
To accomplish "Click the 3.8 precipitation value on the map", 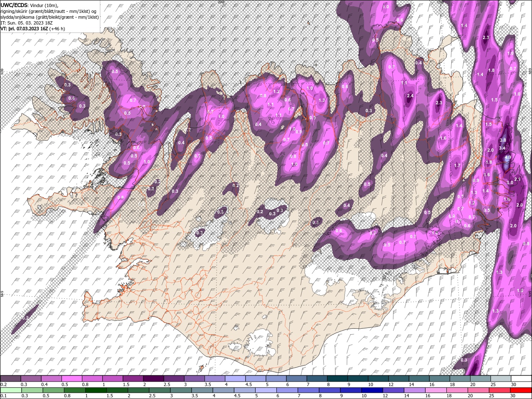I will 503,140.
